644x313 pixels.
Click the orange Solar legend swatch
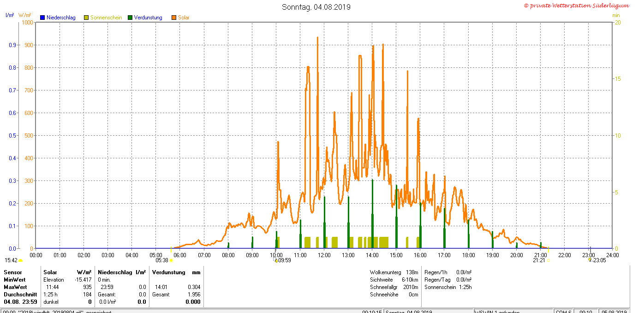point(174,18)
